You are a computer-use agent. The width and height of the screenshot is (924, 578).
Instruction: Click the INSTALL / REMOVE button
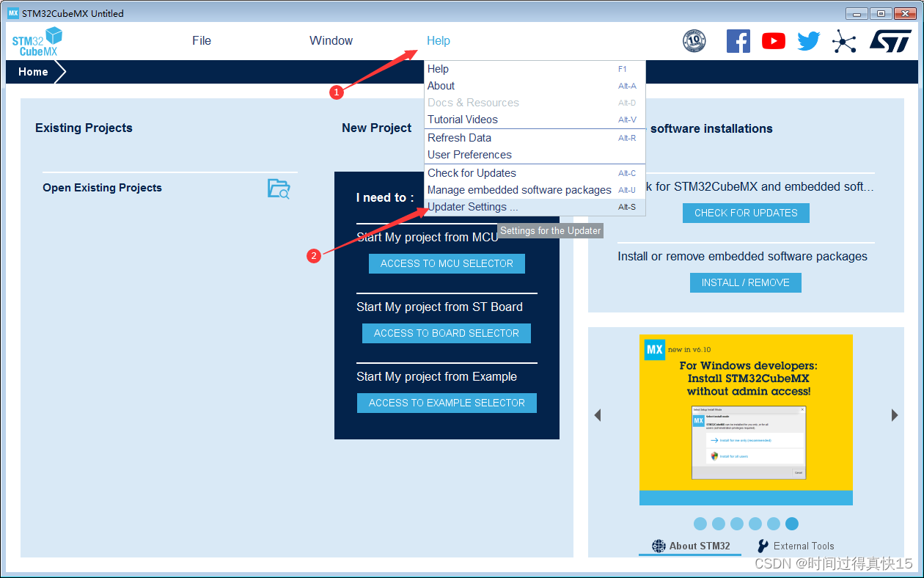[x=746, y=282]
